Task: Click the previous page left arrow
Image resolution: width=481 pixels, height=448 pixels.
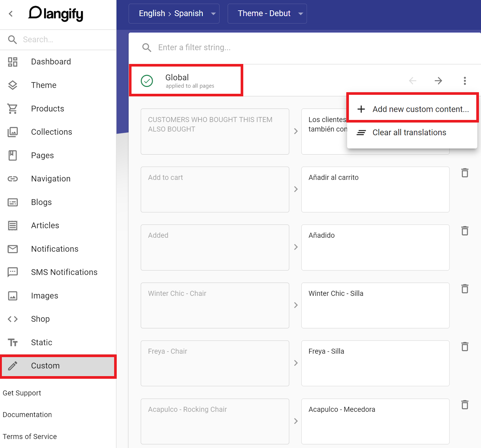Action: [x=413, y=81]
